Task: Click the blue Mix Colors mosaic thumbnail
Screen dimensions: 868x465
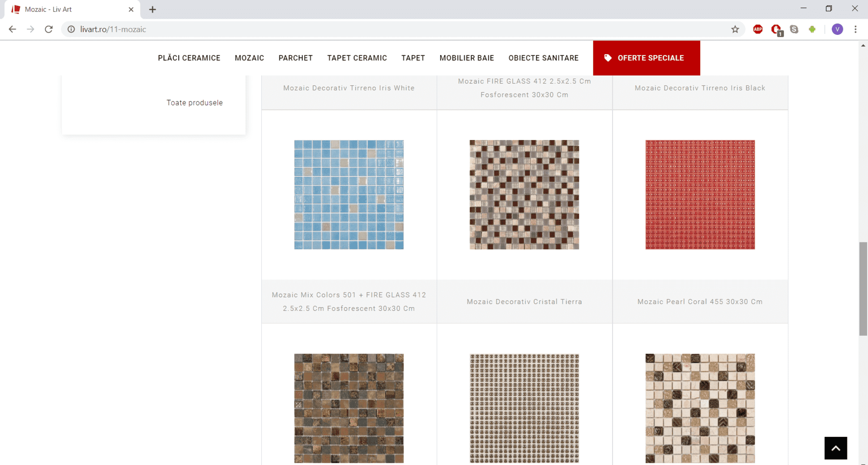Action: click(x=349, y=194)
